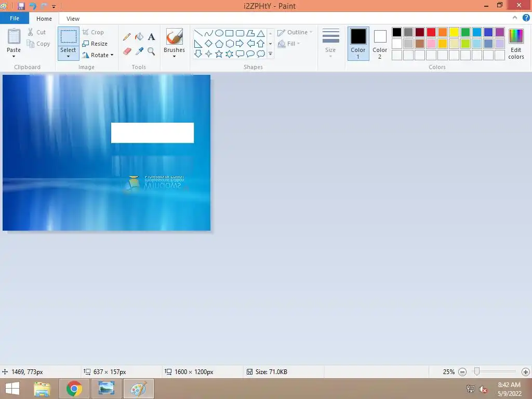Image resolution: width=532 pixels, height=399 pixels.
Task: Choose the Line shape
Action: (x=198, y=33)
